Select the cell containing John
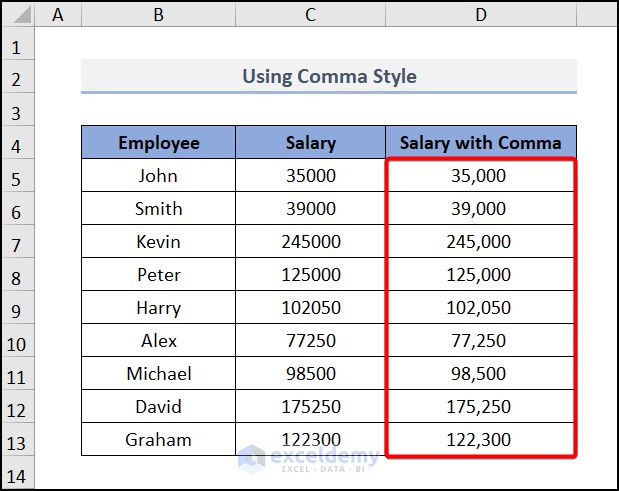This screenshot has width=619, height=491. click(158, 176)
